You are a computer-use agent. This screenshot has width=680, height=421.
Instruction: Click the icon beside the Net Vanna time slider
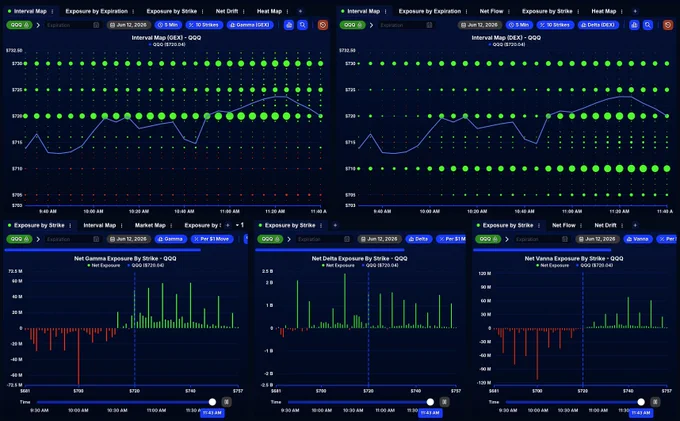[655, 402]
